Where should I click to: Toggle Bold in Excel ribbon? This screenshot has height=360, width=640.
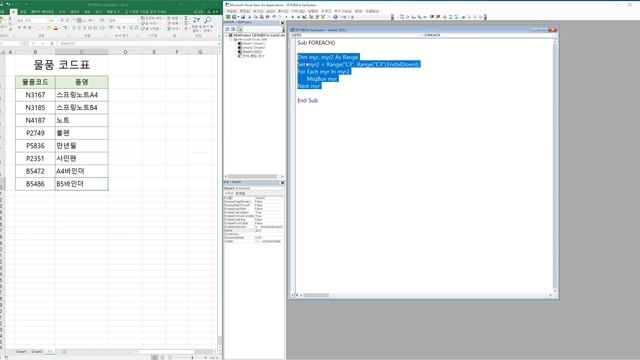coord(19,27)
